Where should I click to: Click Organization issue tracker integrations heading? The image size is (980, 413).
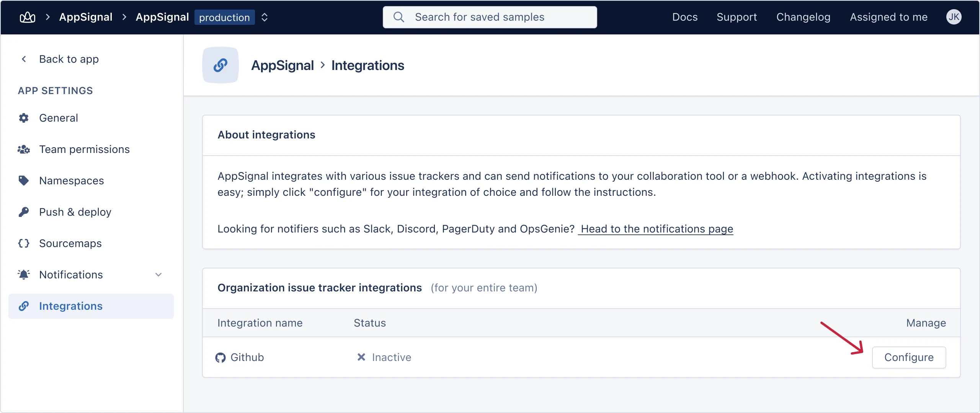point(320,288)
